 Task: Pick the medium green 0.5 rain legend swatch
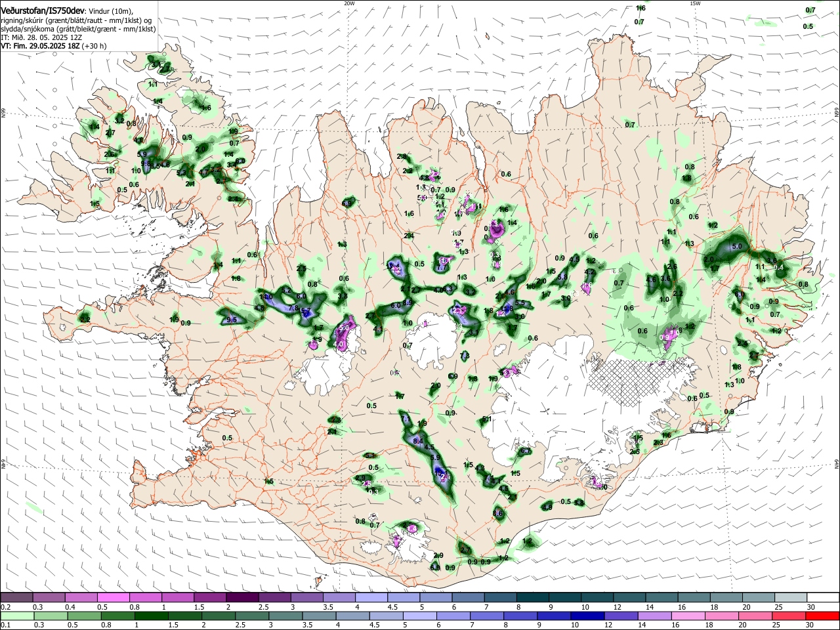click(83, 616)
